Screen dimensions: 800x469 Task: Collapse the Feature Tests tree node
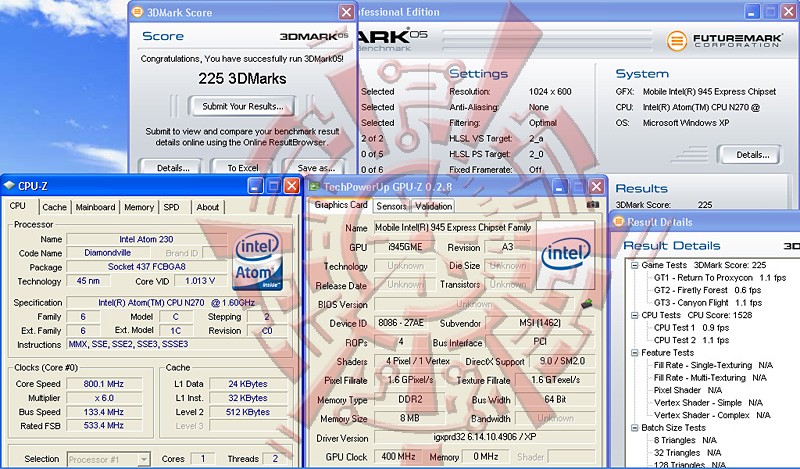coord(634,353)
